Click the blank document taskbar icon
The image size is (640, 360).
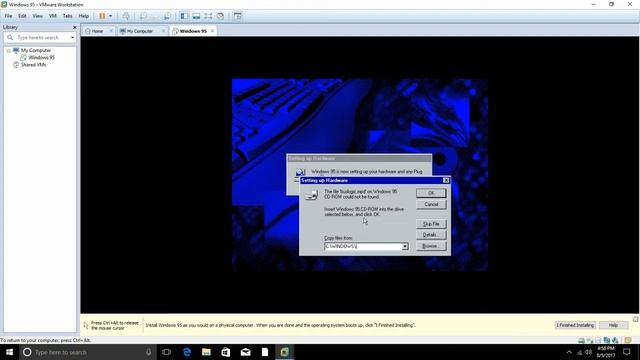click(x=265, y=352)
